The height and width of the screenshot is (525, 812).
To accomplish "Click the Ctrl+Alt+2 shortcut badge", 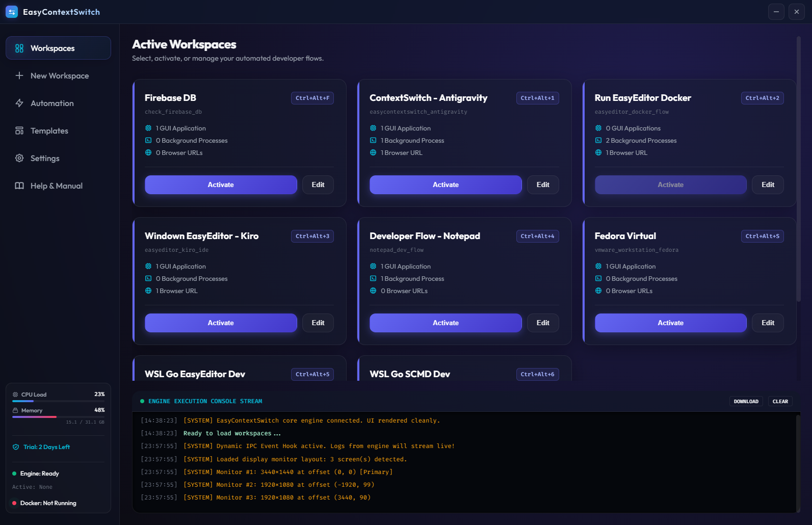I will [762, 98].
